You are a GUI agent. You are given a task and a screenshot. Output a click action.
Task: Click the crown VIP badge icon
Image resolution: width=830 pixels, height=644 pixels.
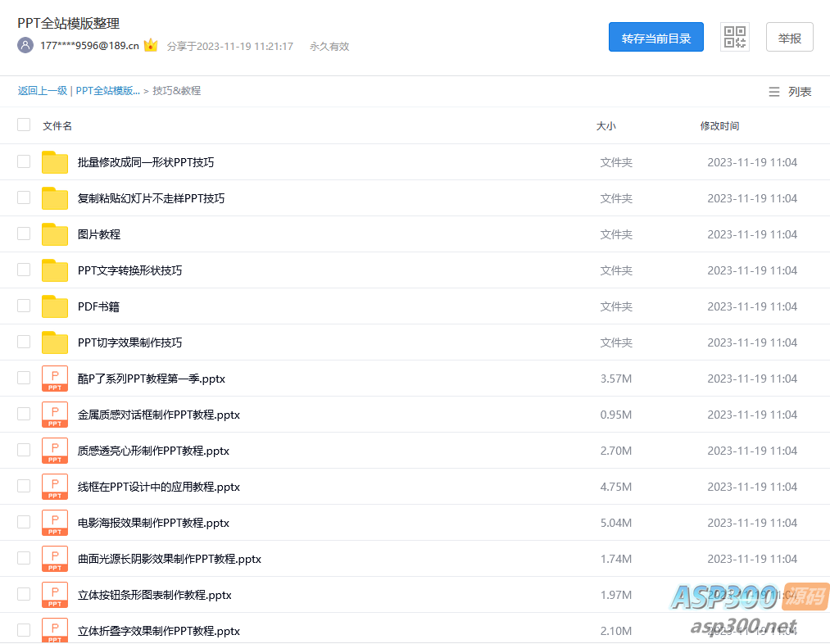tap(151, 46)
